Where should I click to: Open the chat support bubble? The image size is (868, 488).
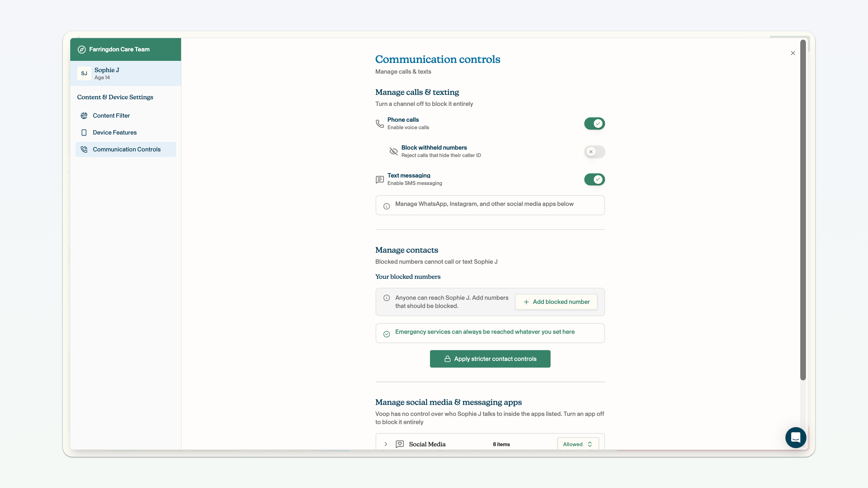[x=796, y=437]
